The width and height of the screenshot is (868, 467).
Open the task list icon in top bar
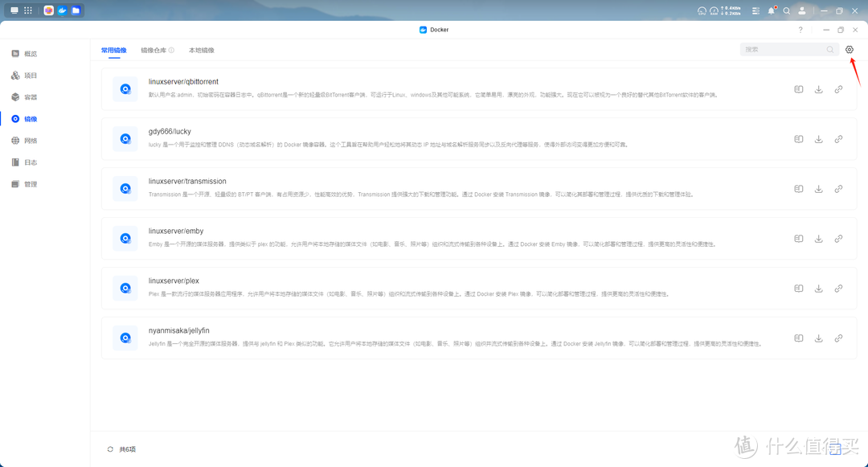755,10
